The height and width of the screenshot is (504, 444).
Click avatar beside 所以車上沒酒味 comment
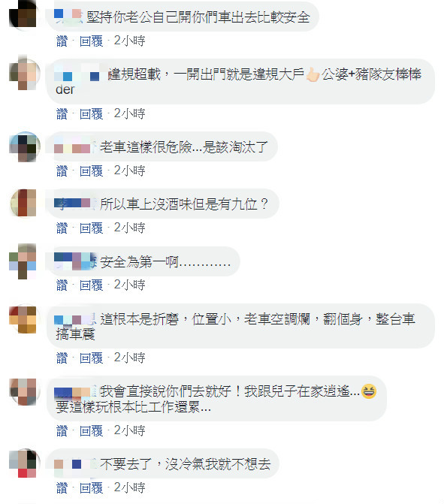tap(23, 203)
